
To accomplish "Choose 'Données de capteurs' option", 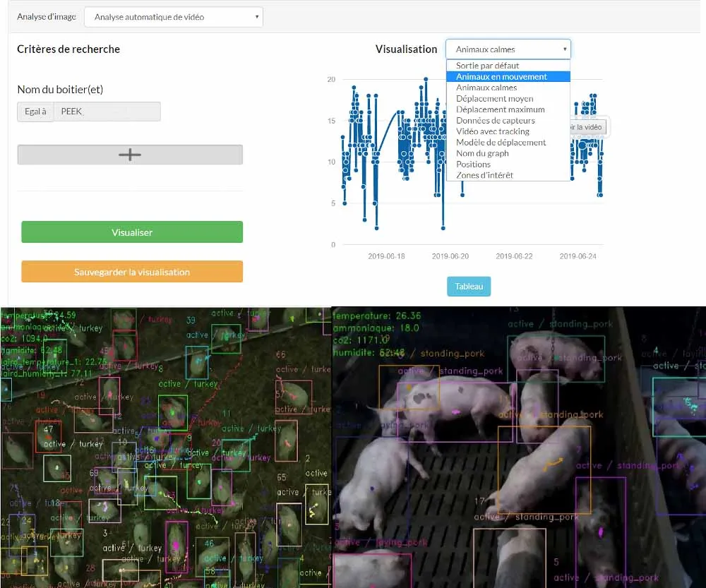I will [x=495, y=121].
